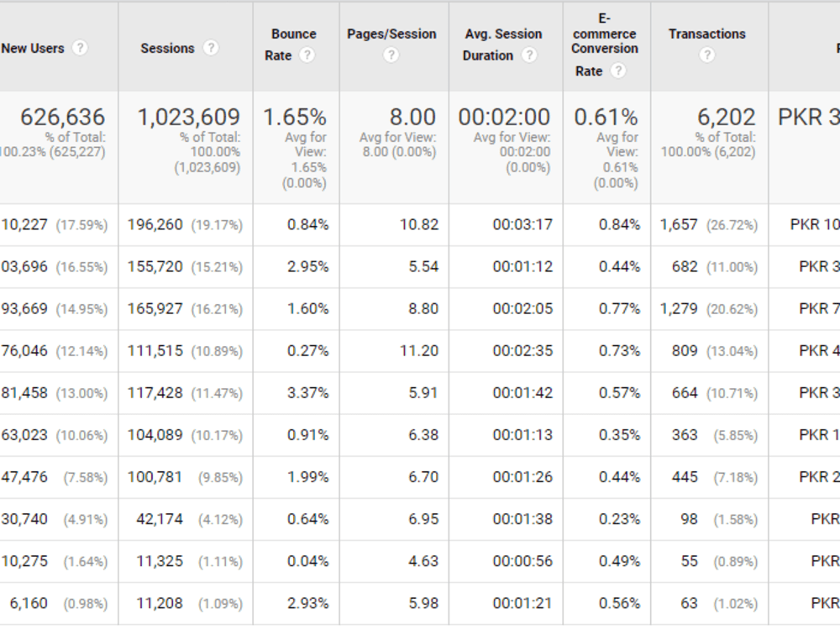Select sessions cell 11,208

[160, 603]
